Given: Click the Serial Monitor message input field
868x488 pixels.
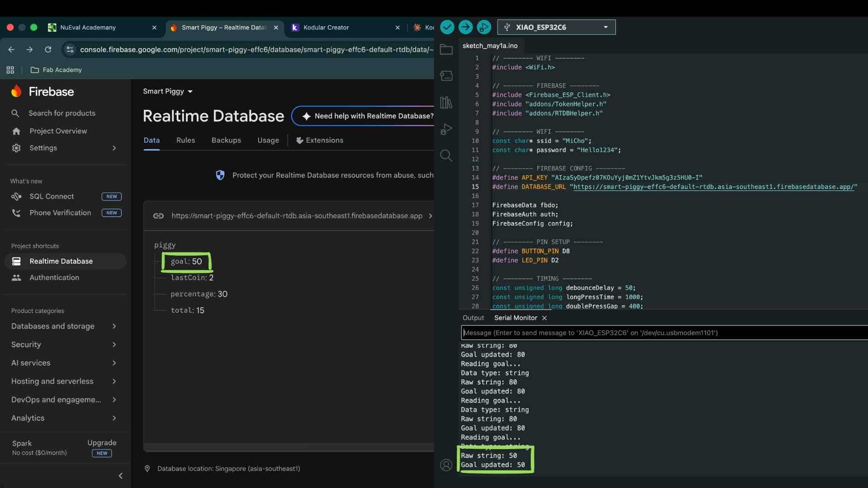Looking at the screenshot, I should (665, 333).
